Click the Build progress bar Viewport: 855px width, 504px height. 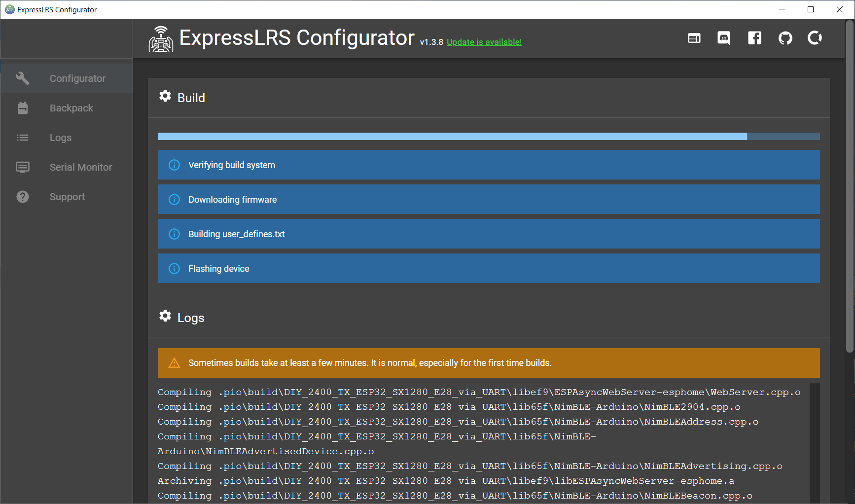click(x=489, y=137)
